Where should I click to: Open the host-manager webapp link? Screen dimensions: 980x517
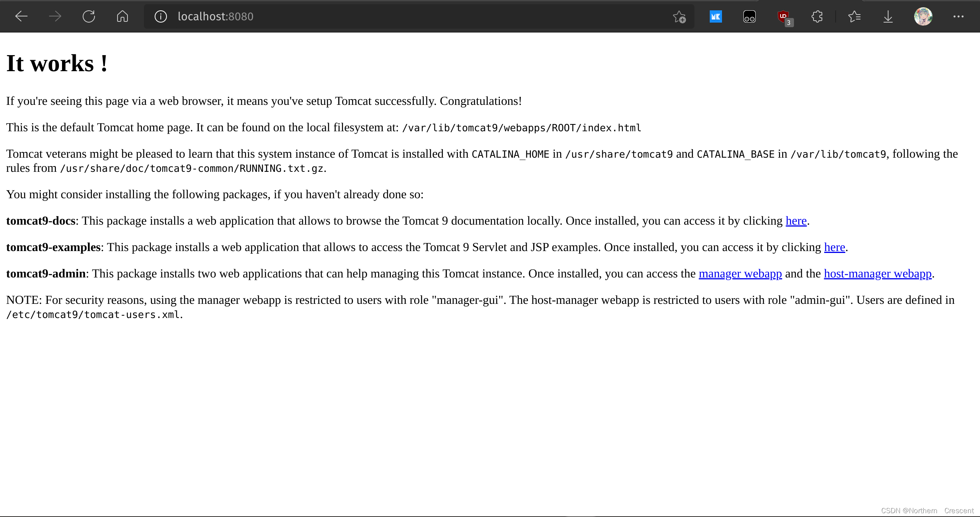(x=877, y=273)
